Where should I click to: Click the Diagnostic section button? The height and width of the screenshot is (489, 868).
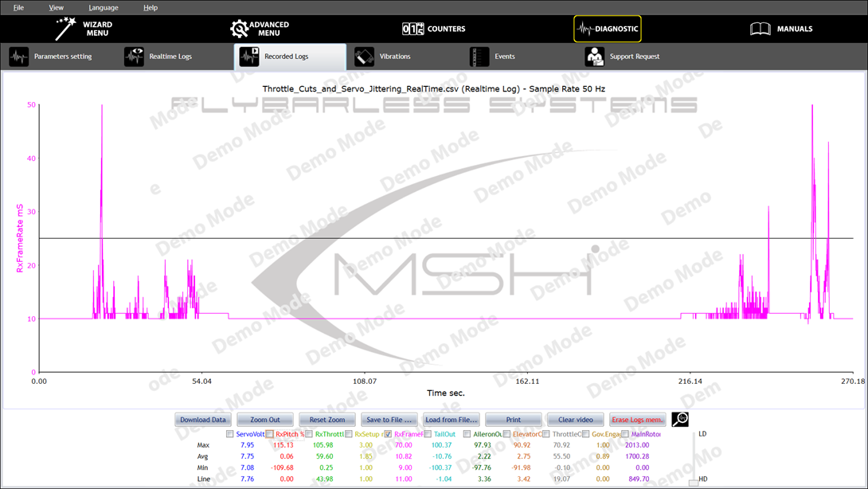click(608, 29)
